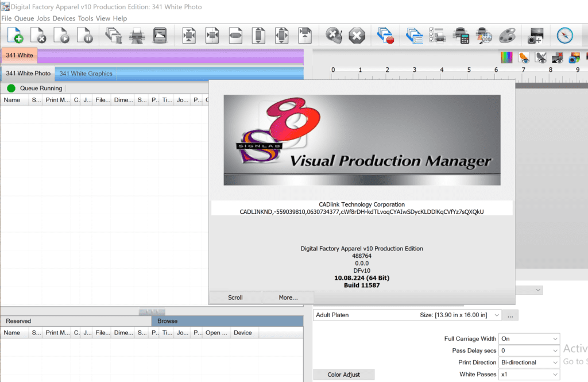Open the Queue menu
Viewport: 588px width, 382px height.
tap(24, 18)
